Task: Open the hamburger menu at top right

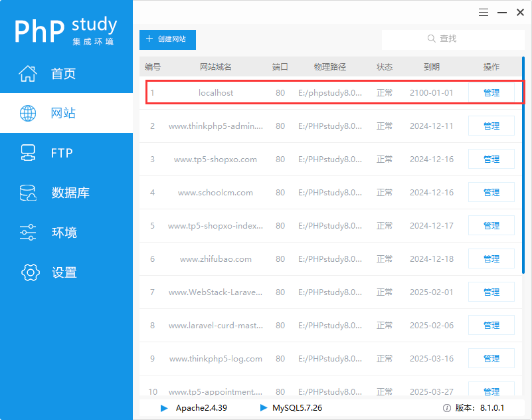Action: pos(483,12)
